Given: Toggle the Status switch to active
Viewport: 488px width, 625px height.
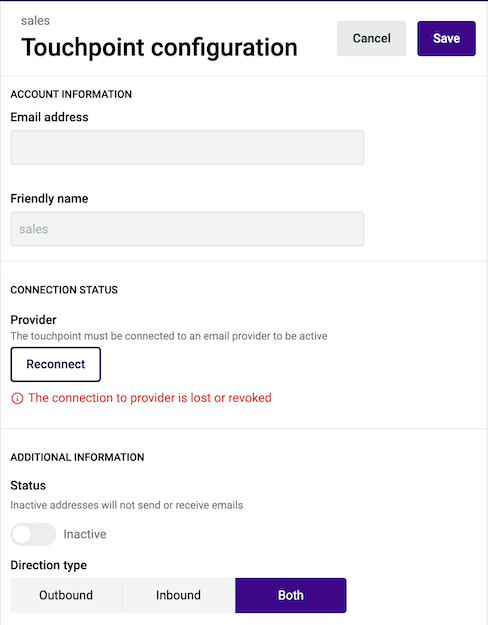Looking at the screenshot, I should pyautogui.click(x=33, y=534).
